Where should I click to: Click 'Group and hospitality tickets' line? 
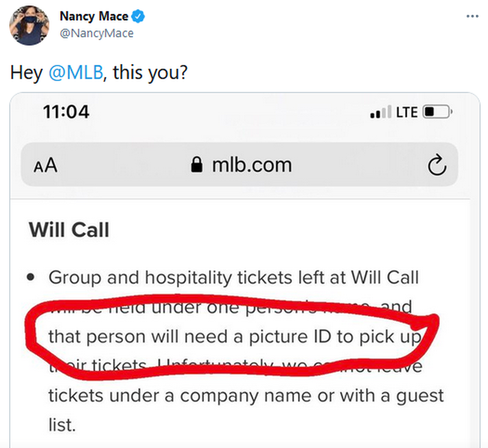(x=233, y=278)
